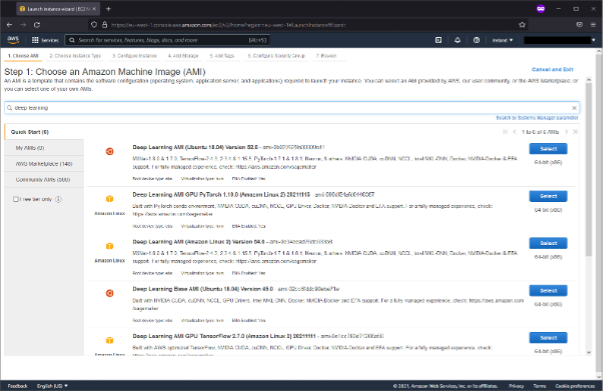Bookmark this page with the star icon
The height and width of the screenshot is (392, 604).
(x=522, y=25)
